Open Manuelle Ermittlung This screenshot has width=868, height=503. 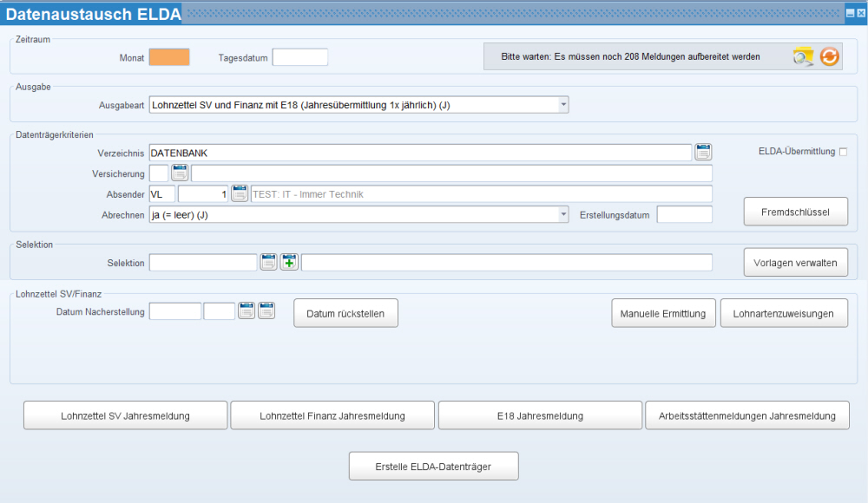point(663,314)
